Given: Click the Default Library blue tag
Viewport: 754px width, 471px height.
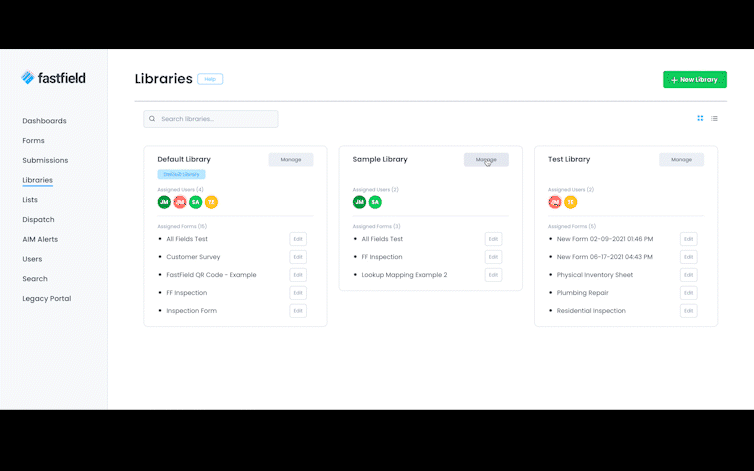Looking at the screenshot, I should [181, 174].
